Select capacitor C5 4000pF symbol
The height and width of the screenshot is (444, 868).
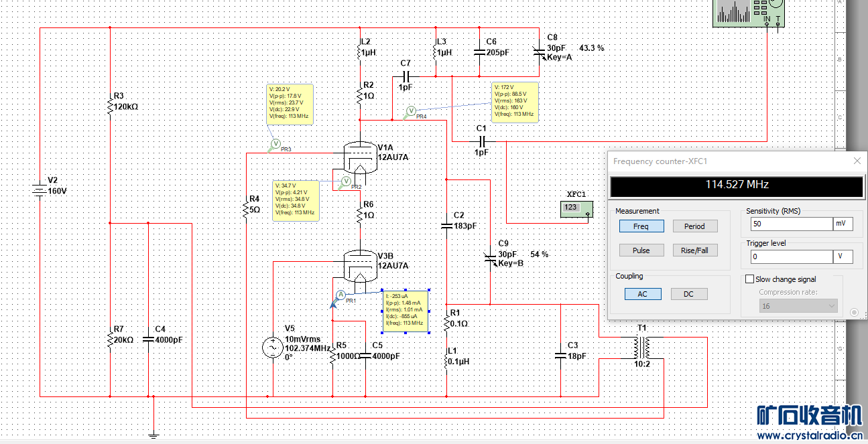(x=365, y=356)
